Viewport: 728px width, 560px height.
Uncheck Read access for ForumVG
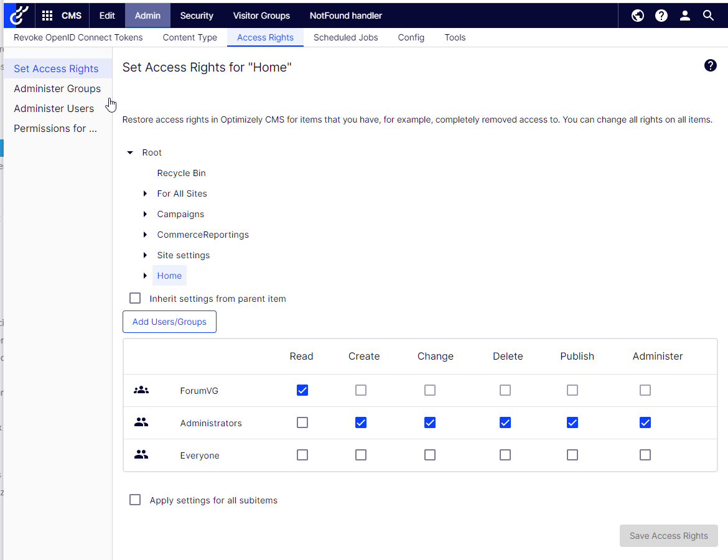click(302, 390)
